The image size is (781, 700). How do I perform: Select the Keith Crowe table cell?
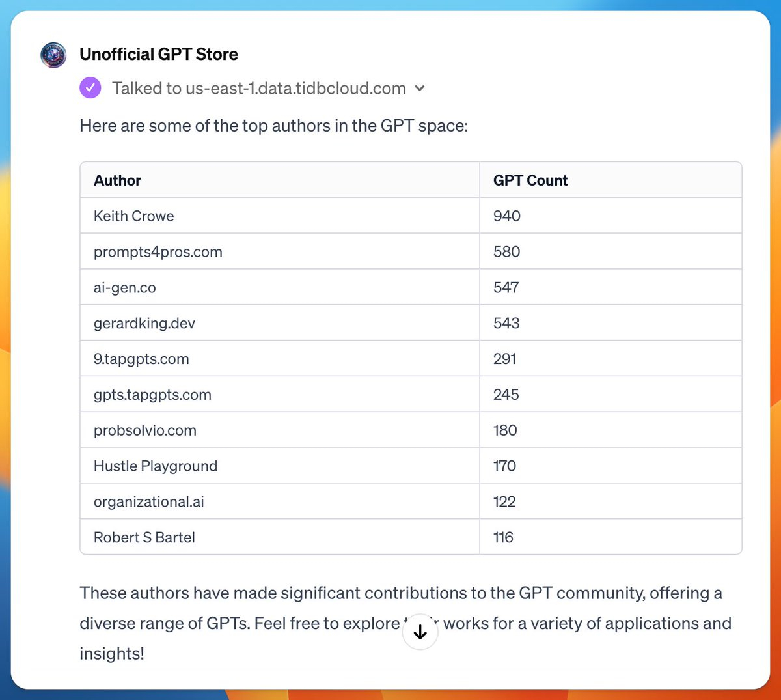point(280,216)
